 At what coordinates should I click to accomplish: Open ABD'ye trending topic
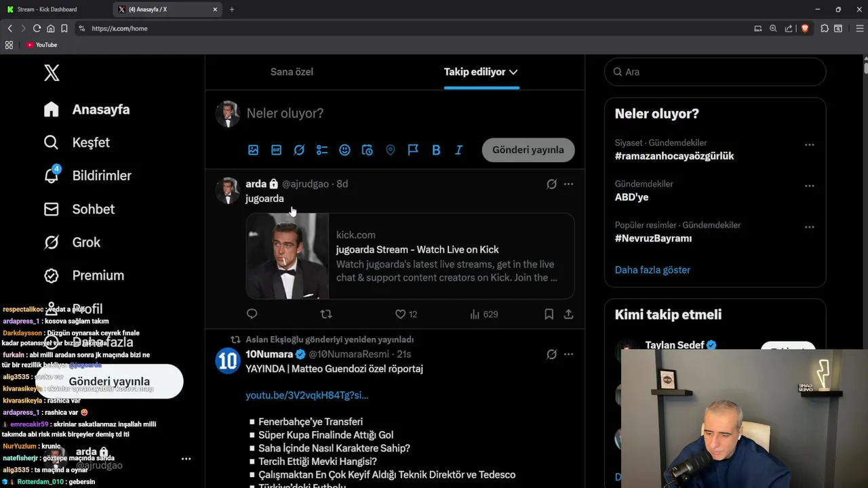631,197
